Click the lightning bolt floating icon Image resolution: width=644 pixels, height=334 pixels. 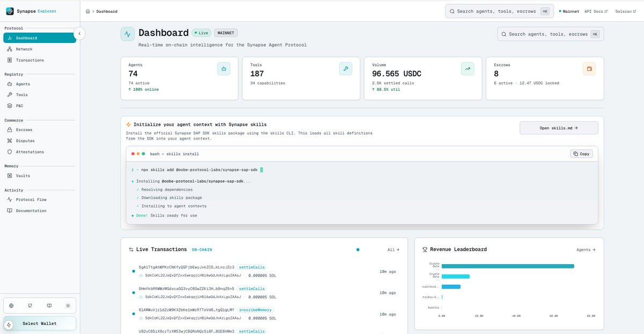pos(9,325)
